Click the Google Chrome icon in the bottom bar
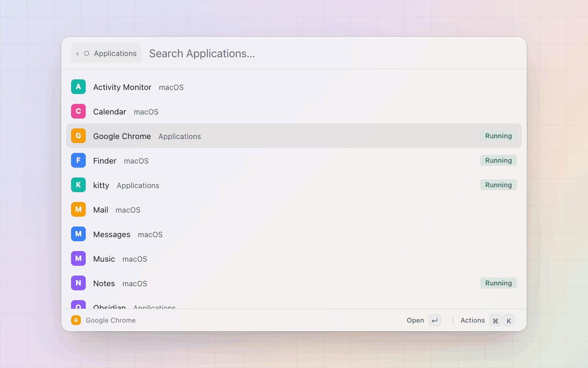This screenshot has height=368, width=588. (x=76, y=320)
